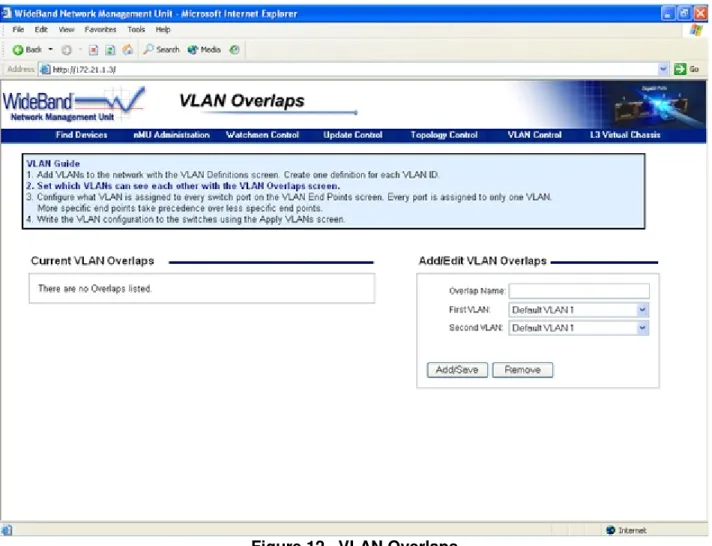The width and height of the screenshot is (712, 546).
Task: Click the Internet zone status bar indicator
Action: pos(627,530)
